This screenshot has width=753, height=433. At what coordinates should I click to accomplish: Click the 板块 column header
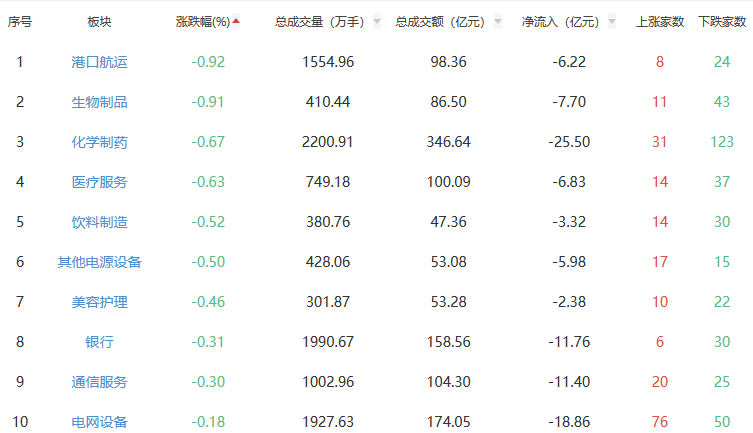100,22
